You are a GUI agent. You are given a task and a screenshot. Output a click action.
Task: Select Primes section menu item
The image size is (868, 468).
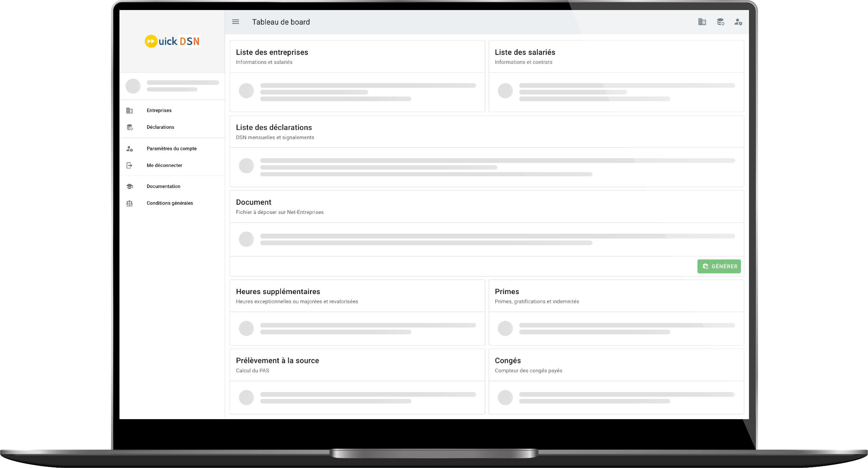click(x=507, y=291)
